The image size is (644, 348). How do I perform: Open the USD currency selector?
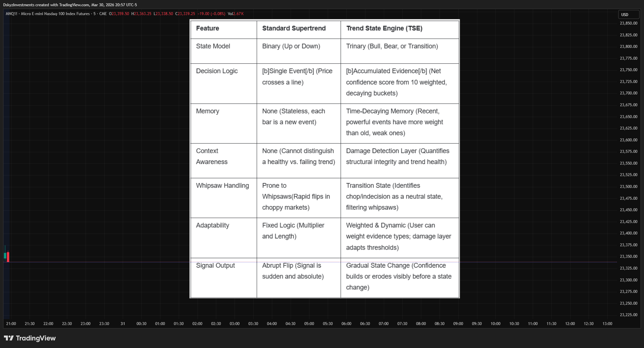coord(628,14)
